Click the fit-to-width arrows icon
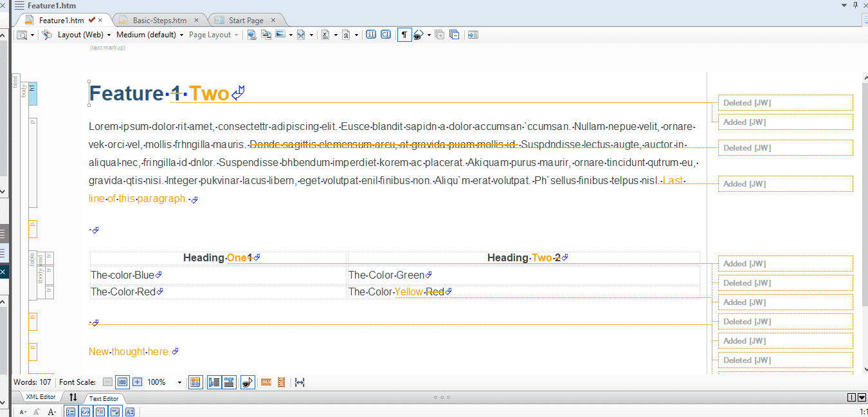This screenshot has width=868, height=417. tap(300, 382)
